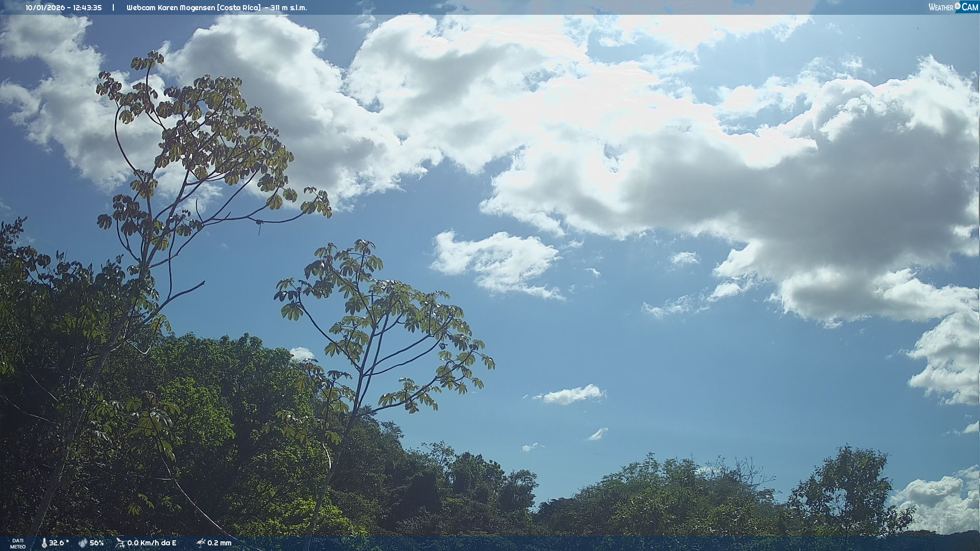Click the rain umbrella icon
980x551 pixels.
pos(201,543)
